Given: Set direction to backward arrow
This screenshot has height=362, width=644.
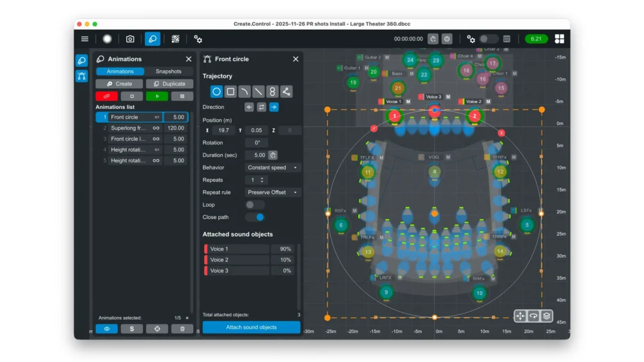Looking at the screenshot, I should click(x=249, y=107).
